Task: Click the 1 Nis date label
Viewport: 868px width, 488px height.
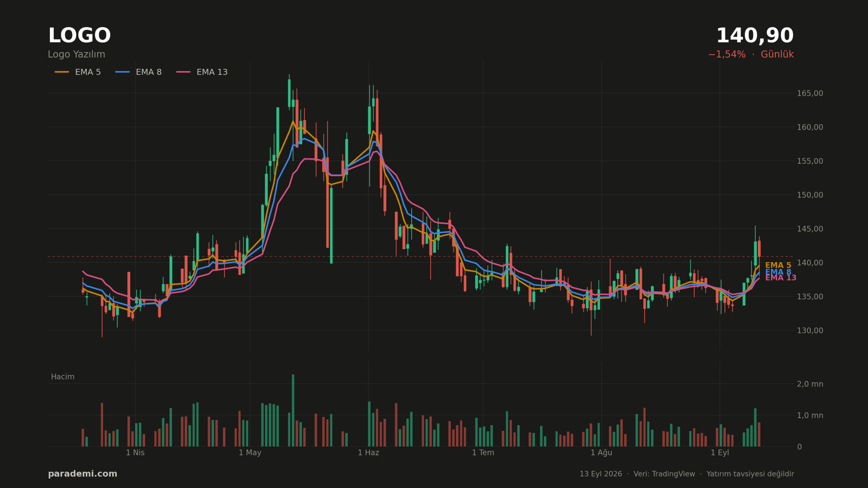Action: [x=135, y=453]
